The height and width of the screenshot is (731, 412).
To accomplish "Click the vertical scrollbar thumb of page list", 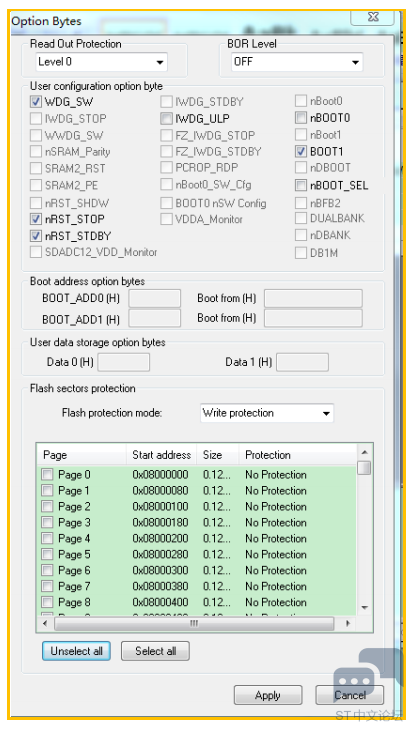I will pyautogui.click(x=365, y=467).
